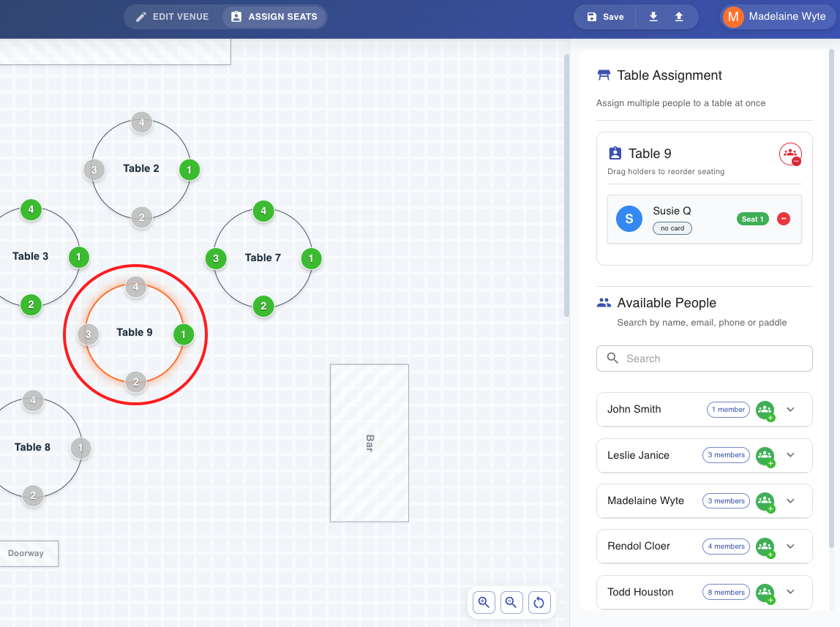The image size is (840, 627).
Task: Select seat 1 of Table 2
Action: tap(189, 170)
